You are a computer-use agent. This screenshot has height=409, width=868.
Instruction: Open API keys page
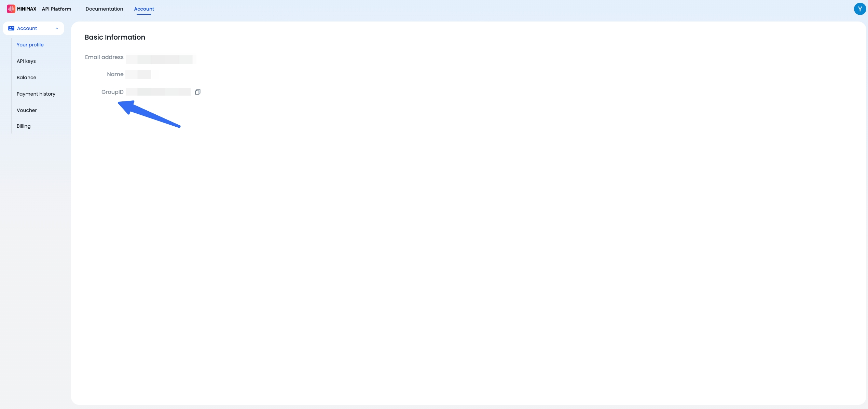coord(26,61)
